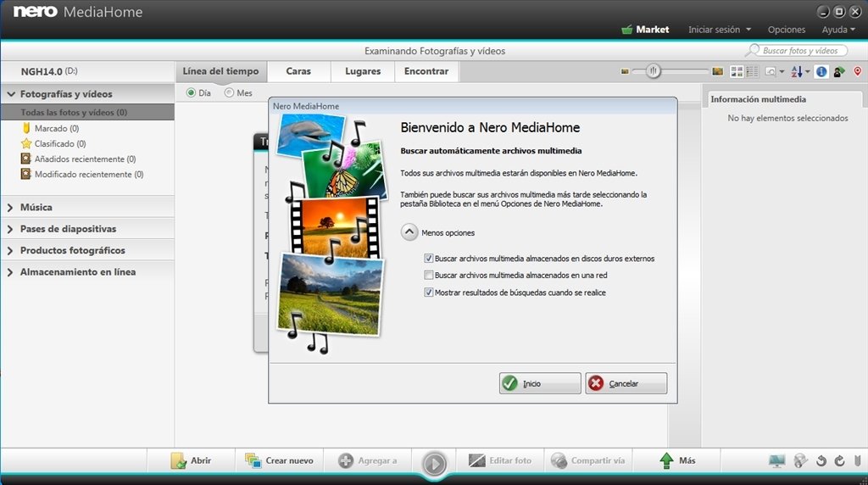Open the Iniciar sesión dropdown
The image size is (868, 485).
(x=720, y=30)
